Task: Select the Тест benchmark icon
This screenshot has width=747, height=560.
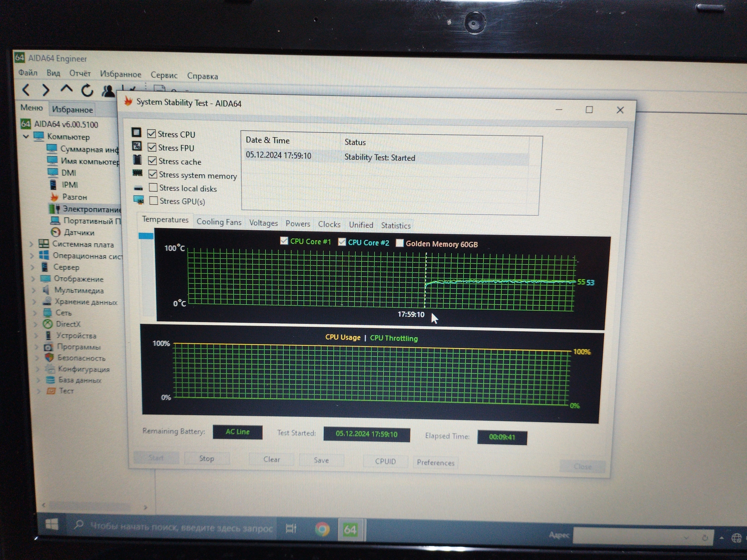Action: point(51,391)
